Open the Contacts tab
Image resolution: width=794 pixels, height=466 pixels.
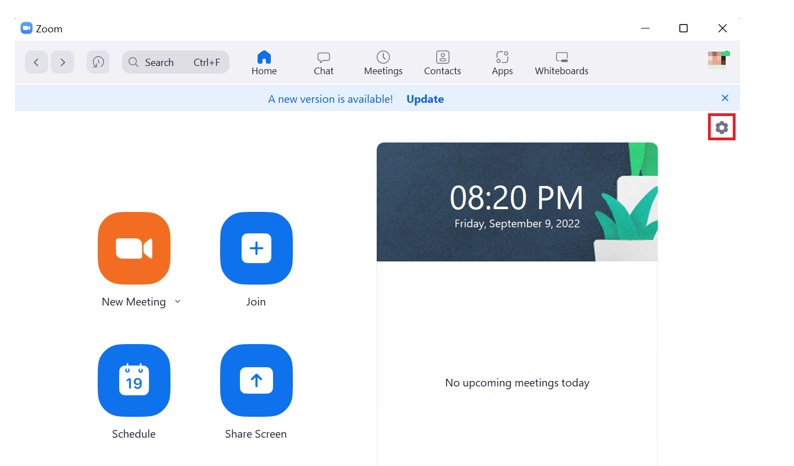click(x=442, y=63)
